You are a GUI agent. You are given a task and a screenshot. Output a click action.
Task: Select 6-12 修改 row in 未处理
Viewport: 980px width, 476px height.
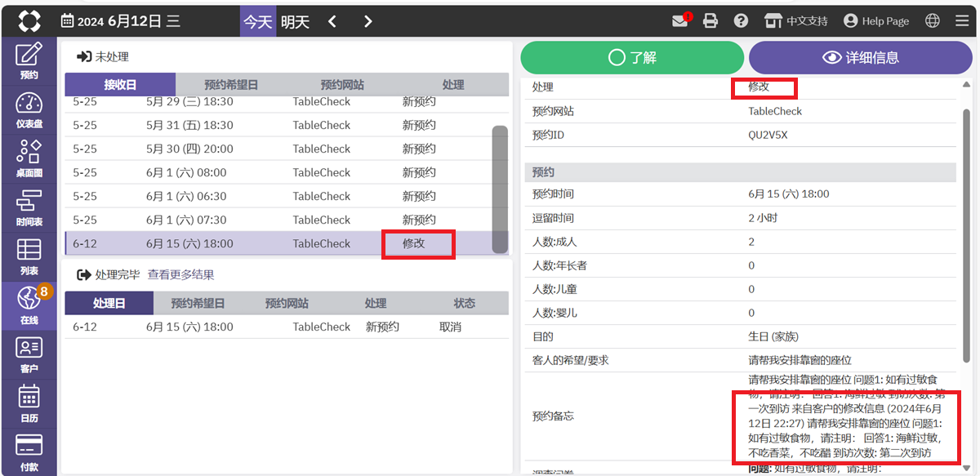point(278,243)
